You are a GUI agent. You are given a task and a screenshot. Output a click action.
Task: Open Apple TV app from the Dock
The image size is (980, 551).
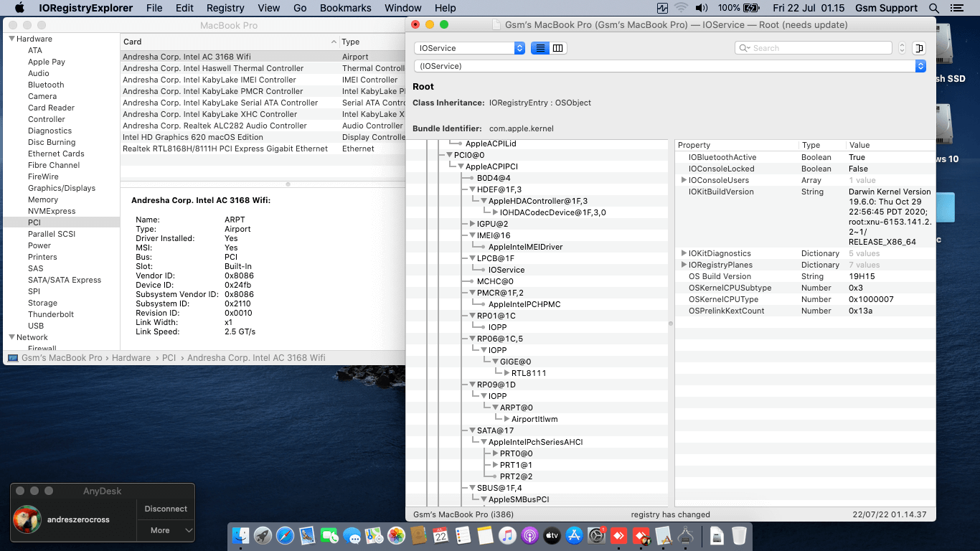[552, 535]
